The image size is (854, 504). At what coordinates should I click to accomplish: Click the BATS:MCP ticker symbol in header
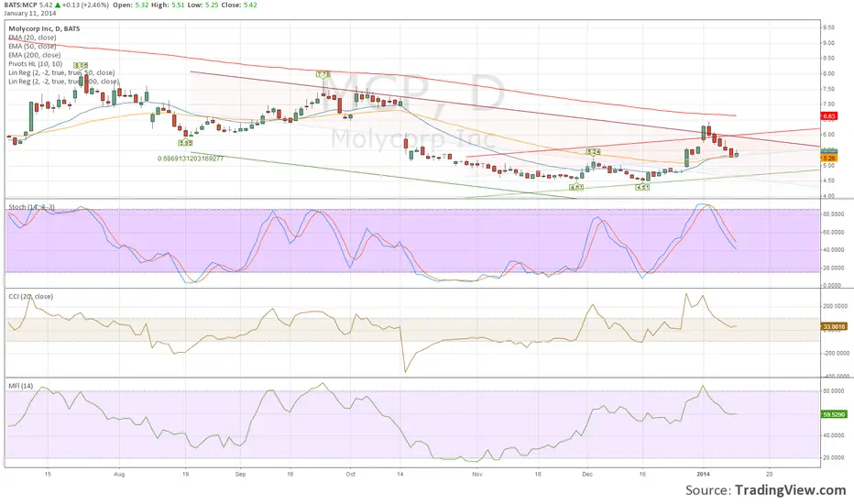(x=21, y=5)
